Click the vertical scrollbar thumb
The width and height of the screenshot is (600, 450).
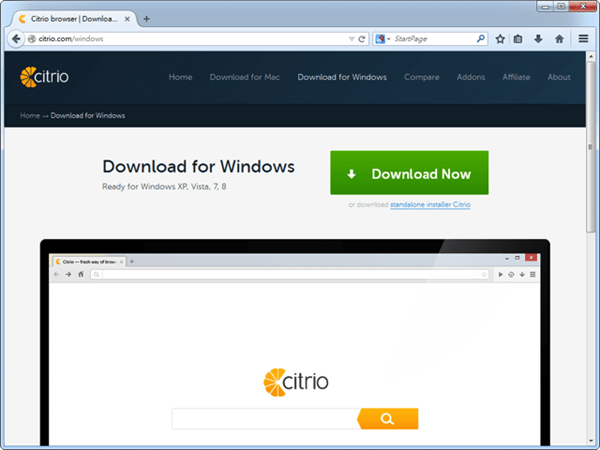click(591, 146)
